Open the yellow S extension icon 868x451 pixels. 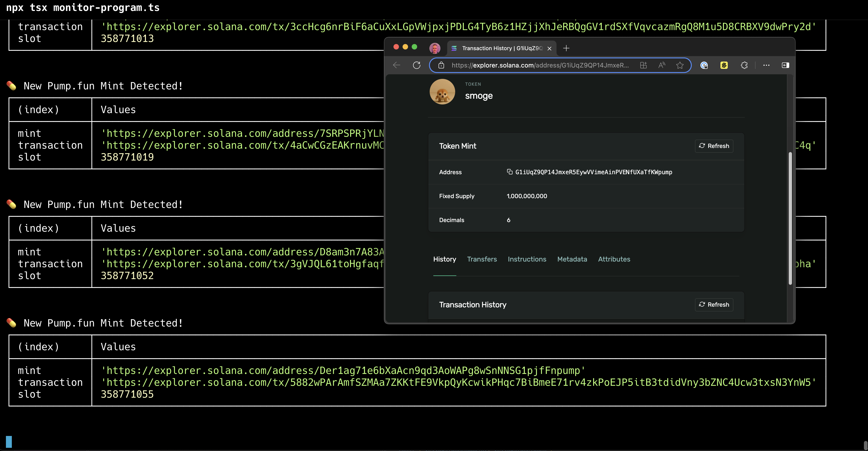click(x=724, y=65)
